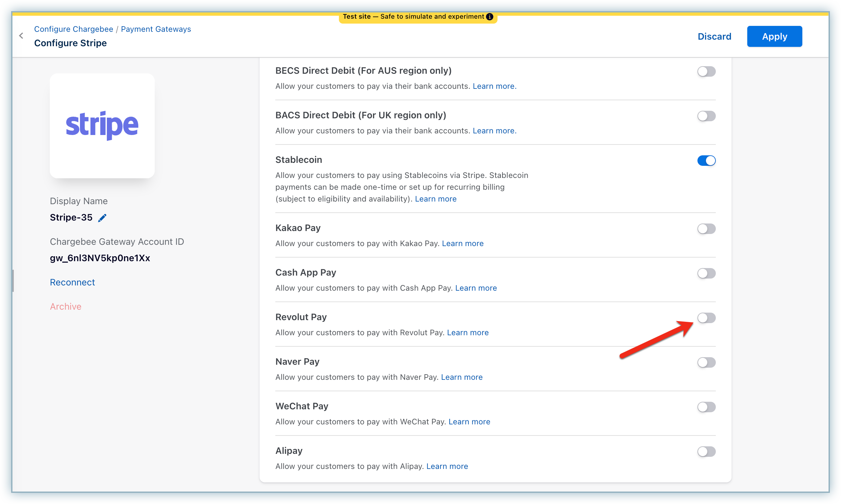841x504 pixels.
Task: Disable the Stablecoin toggle
Action: click(x=706, y=160)
